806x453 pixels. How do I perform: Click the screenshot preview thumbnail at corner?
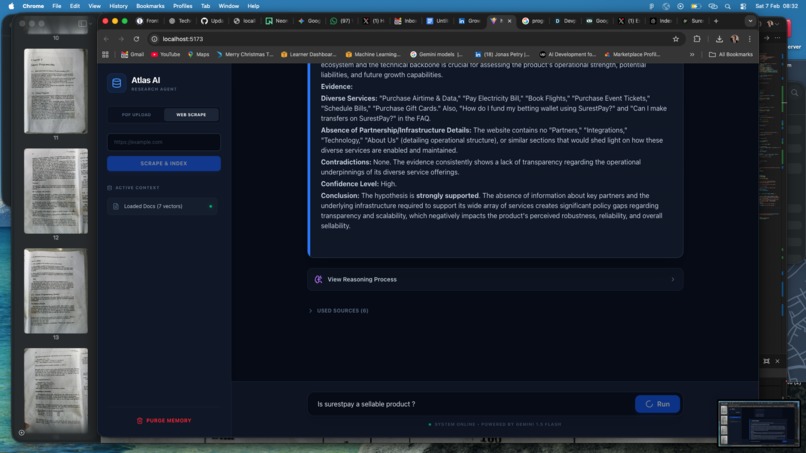759,423
